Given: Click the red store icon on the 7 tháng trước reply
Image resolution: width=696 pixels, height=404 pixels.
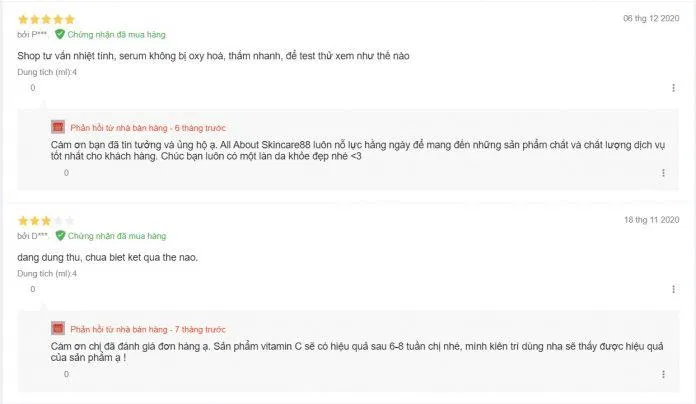Looking at the screenshot, I should click(58, 329).
